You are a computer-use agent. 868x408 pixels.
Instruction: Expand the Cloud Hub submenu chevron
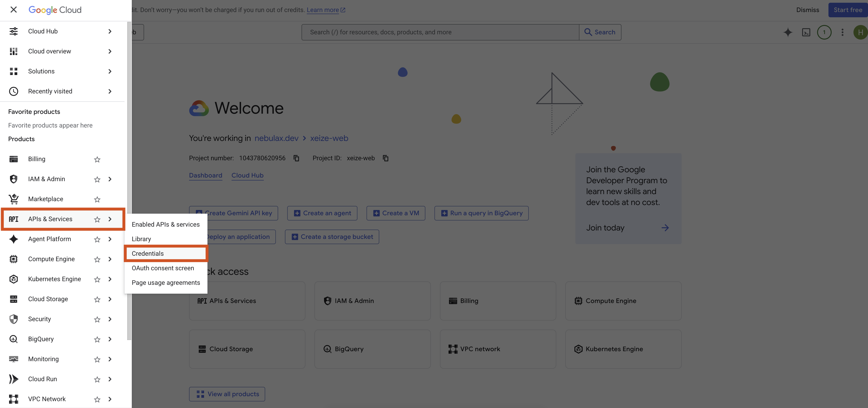click(110, 31)
